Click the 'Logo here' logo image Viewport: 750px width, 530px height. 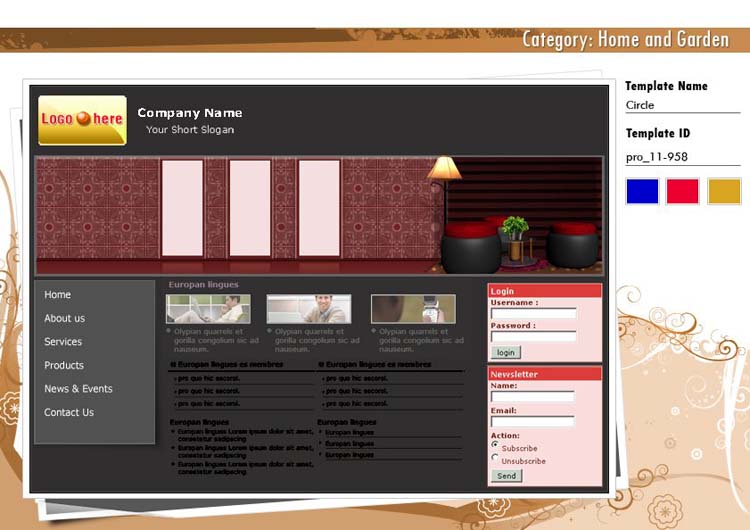click(x=82, y=120)
